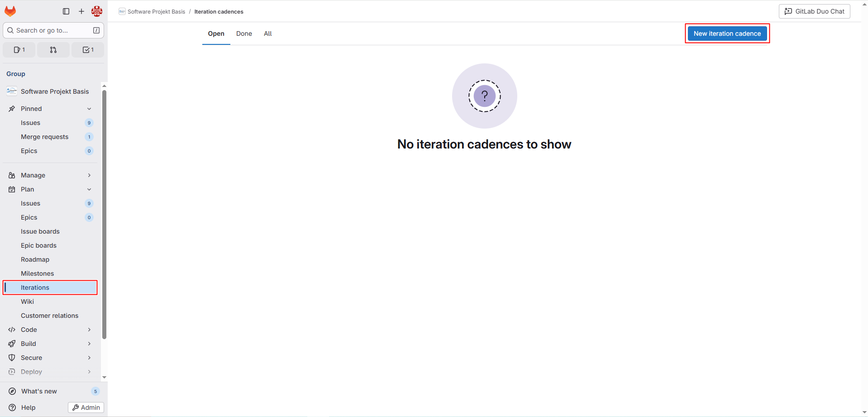
Task: Open the Create new plus menu
Action: 81,11
